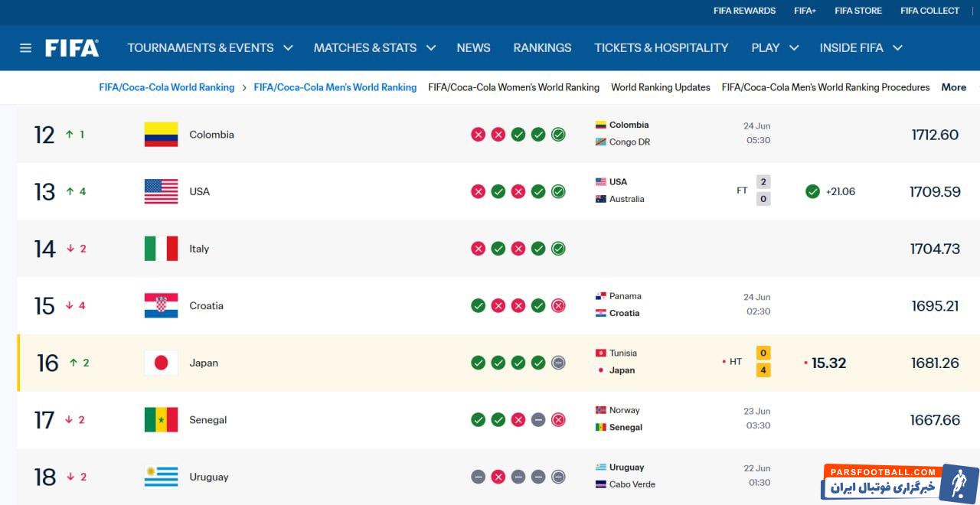Click Croatia's rank change down 4
The height and width of the screenshot is (505, 980).
76,306
